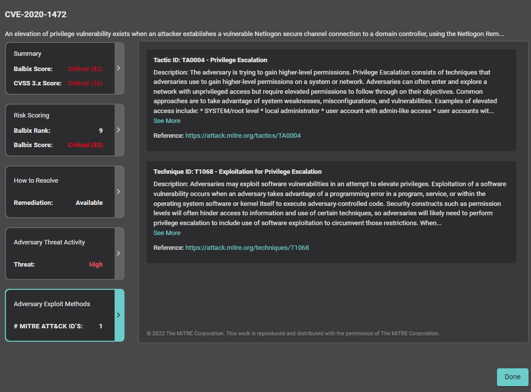Click the Remediation 'Available' value
This screenshot has height=392, width=531.
point(89,203)
